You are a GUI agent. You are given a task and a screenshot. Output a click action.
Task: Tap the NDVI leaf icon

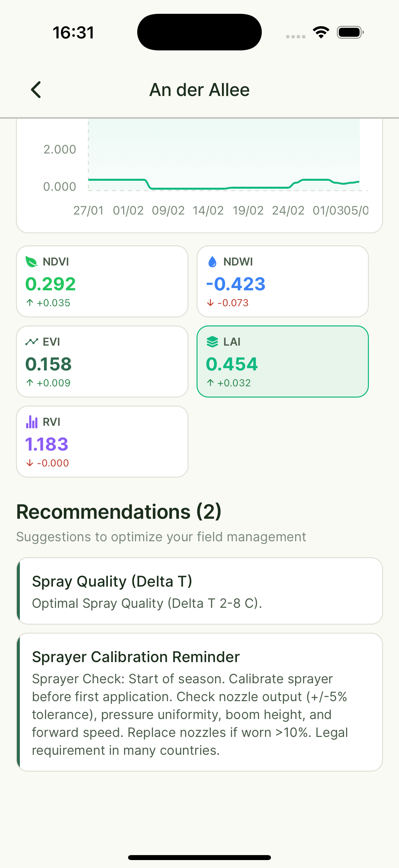pyautogui.click(x=31, y=262)
